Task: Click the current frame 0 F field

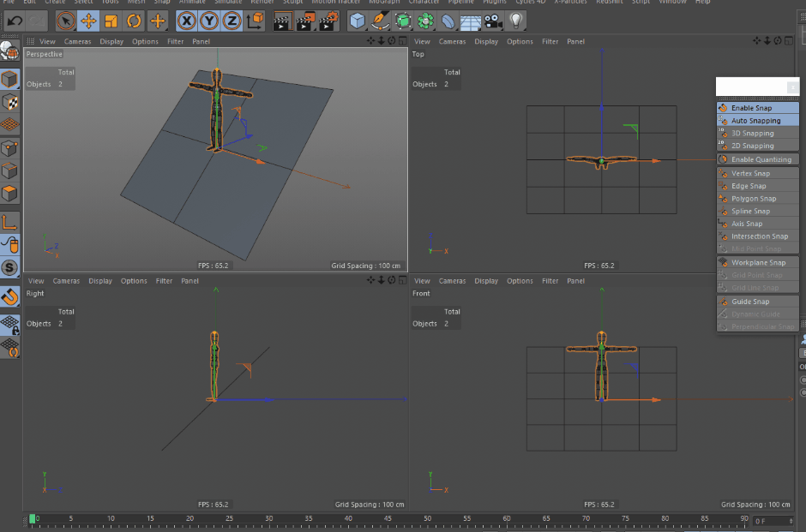Action: click(773, 521)
